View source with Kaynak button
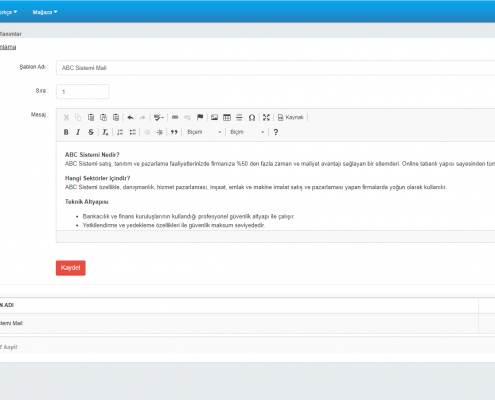The width and height of the screenshot is (495, 400). [x=291, y=117]
